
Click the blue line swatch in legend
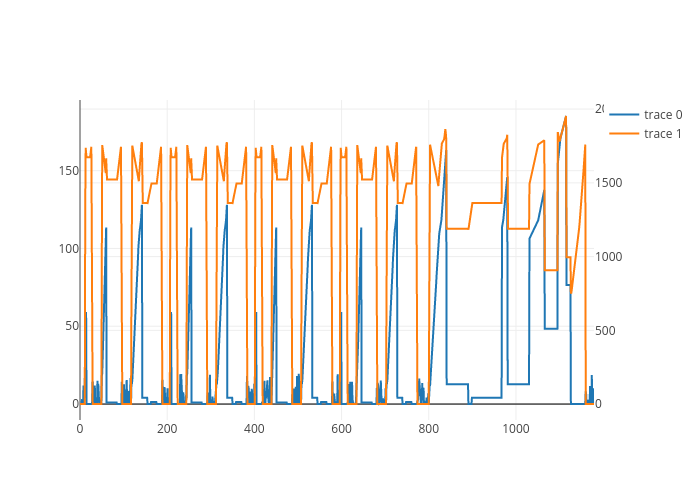pos(624,115)
